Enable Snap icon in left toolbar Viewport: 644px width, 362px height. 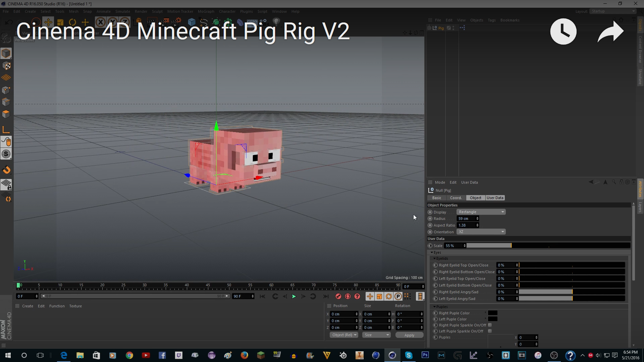(6, 170)
